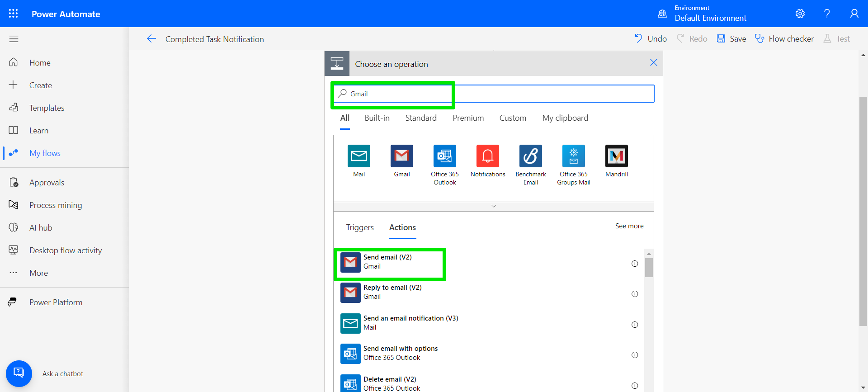The height and width of the screenshot is (392, 868).
Task: Switch to the Standard tab
Action: pos(421,118)
